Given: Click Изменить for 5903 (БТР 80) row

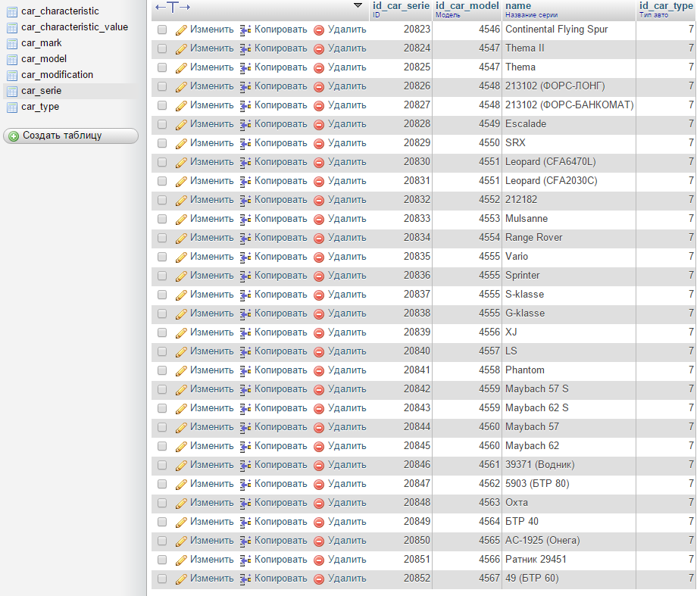Looking at the screenshot, I should (x=211, y=484).
